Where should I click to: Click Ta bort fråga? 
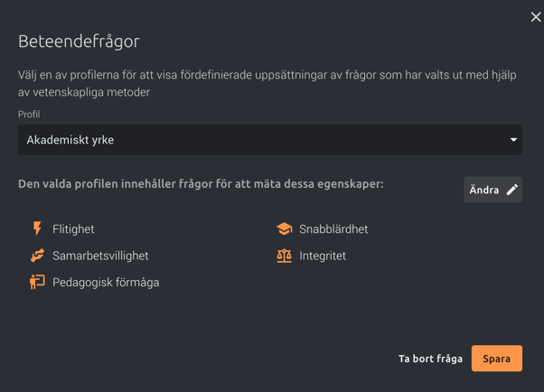click(x=430, y=359)
